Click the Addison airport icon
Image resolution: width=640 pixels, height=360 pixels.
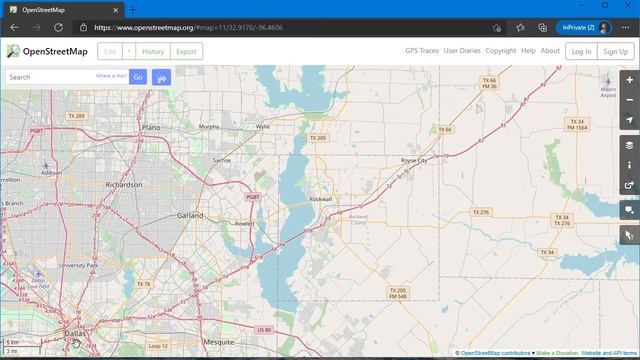(x=46, y=166)
